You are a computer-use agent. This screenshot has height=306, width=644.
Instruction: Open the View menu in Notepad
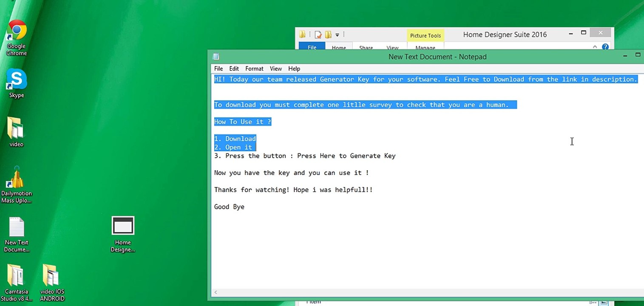point(275,68)
